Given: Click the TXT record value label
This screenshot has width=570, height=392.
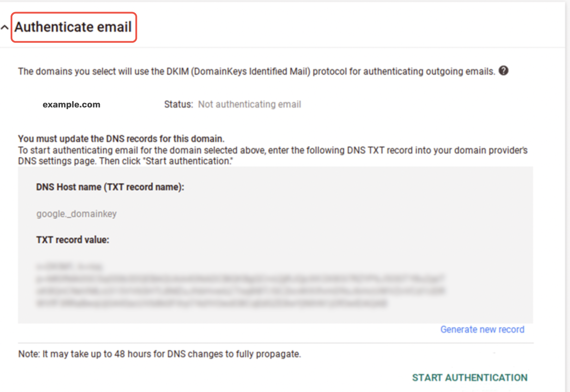Looking at the screenshot, I should [x=73, y=240].
